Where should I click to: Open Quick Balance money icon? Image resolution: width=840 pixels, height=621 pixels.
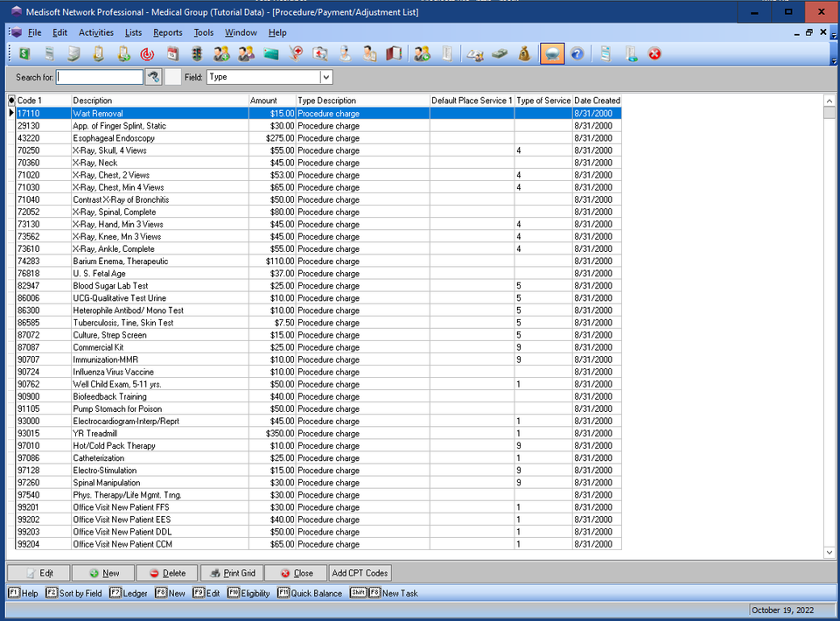coord(500,53)
